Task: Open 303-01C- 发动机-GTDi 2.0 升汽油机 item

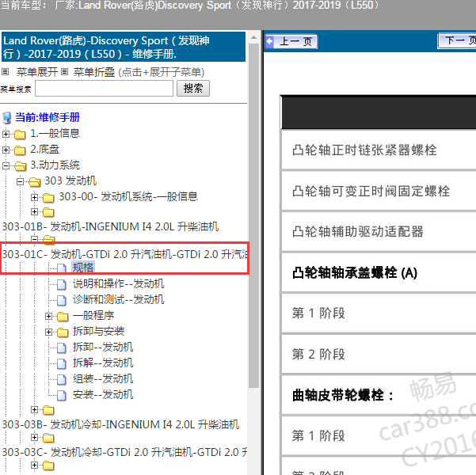Action: [x=124, y=254]
